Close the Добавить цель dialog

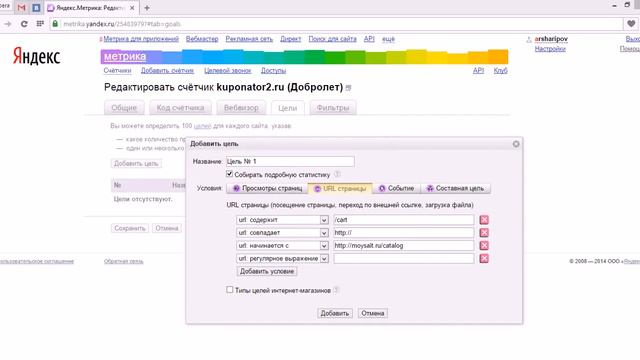[516, 144]
